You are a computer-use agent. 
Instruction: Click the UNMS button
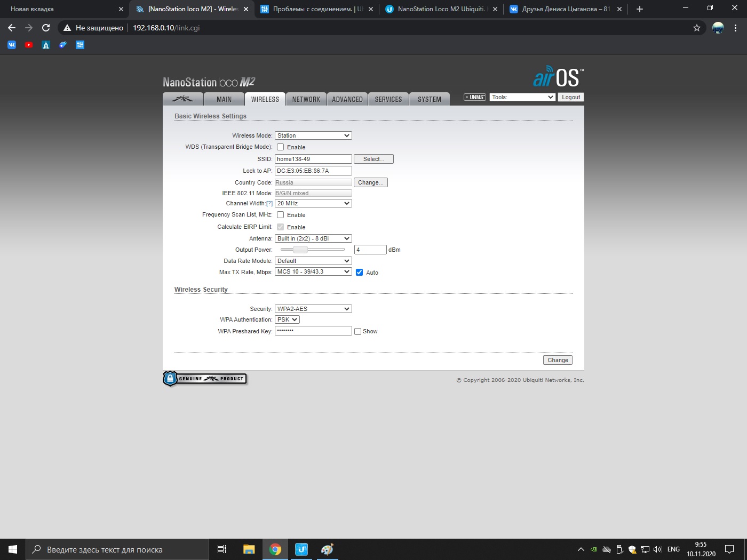pos(475,97)
